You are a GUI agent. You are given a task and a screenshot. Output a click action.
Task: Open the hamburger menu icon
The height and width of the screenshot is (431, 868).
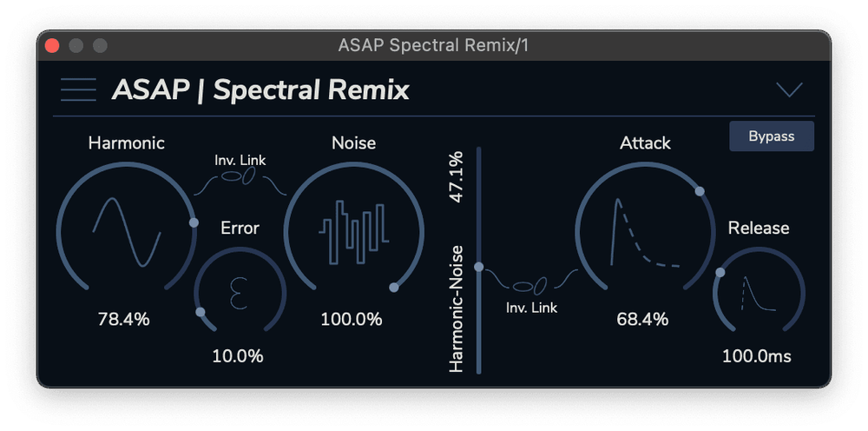[x=78, y=90]
